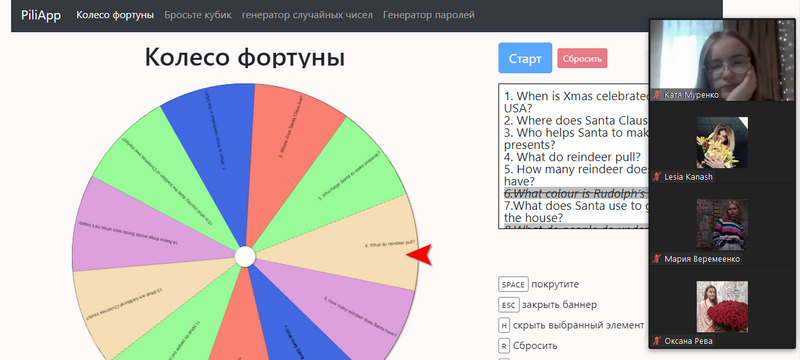
Task: Open the Бросьте кубик tab
Action: click(198, 15)
